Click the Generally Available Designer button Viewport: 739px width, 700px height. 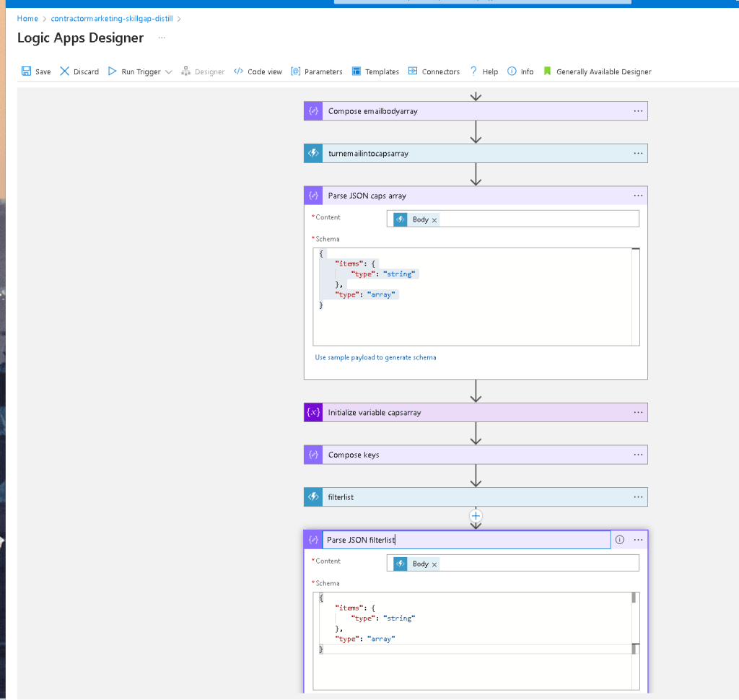(597, 71)
